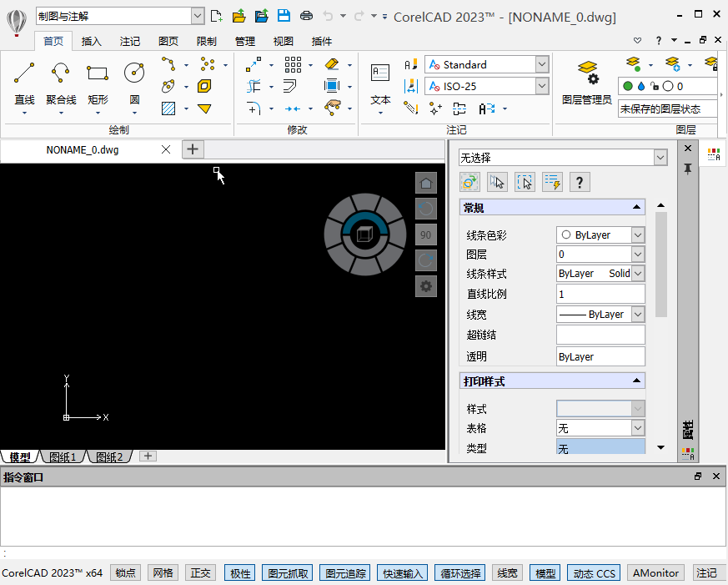Open the 图层管理员 layer manager
728x585 pixels.
point(587,83)
